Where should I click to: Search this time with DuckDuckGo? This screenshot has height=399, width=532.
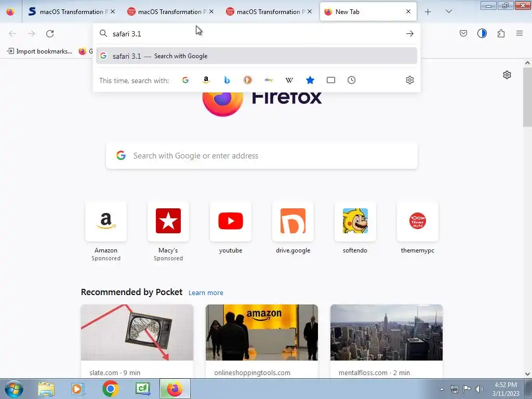tap(248, 80)
